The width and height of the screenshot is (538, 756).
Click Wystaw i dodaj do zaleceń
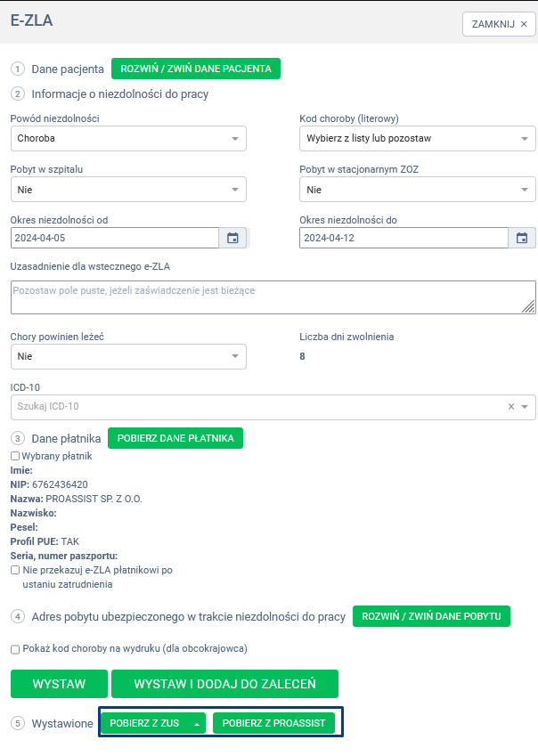[x=224, y=684]
